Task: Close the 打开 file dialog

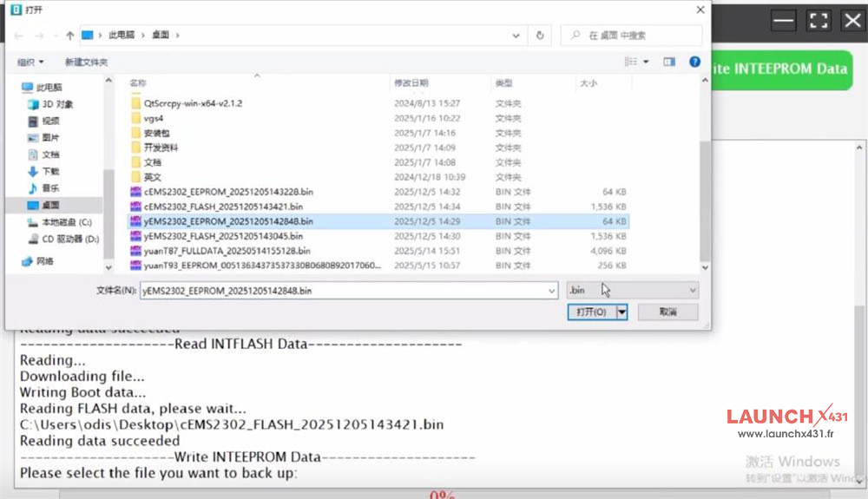Action: (x=700, y=10)
